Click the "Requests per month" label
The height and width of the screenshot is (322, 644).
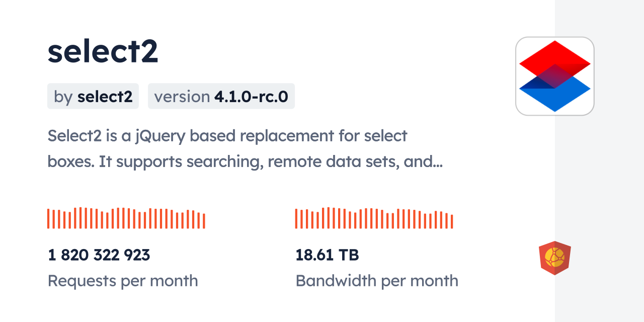(123, 281)
